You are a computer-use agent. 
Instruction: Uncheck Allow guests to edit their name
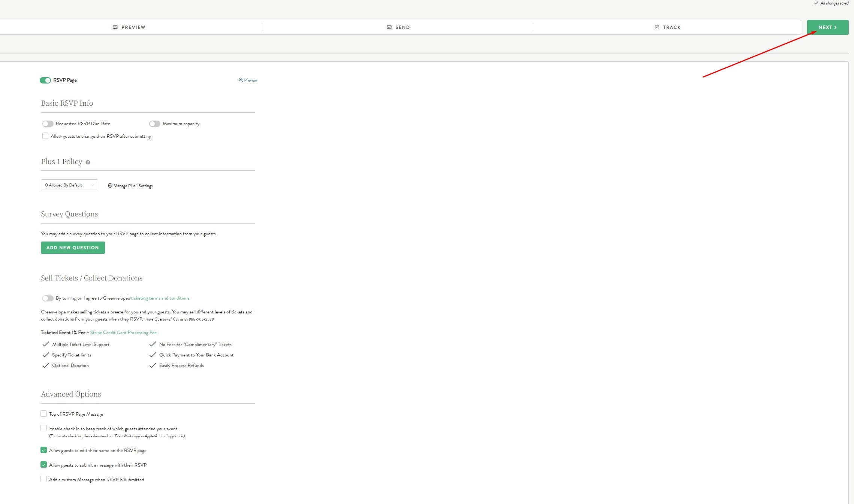point(44,450)
